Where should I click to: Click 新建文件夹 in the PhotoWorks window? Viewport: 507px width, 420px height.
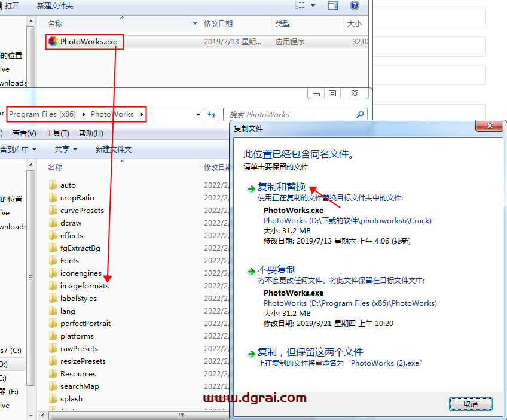click(x=114, y=149)
